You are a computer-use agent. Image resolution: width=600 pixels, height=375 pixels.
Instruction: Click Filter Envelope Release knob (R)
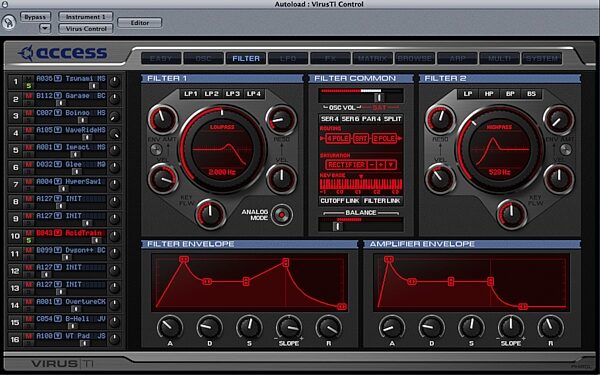(329, 327)
